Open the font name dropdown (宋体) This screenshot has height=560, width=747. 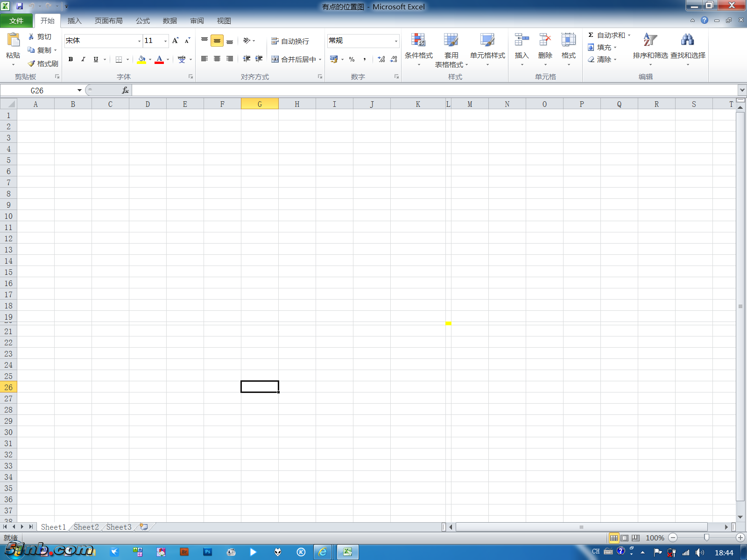[139, 41]
